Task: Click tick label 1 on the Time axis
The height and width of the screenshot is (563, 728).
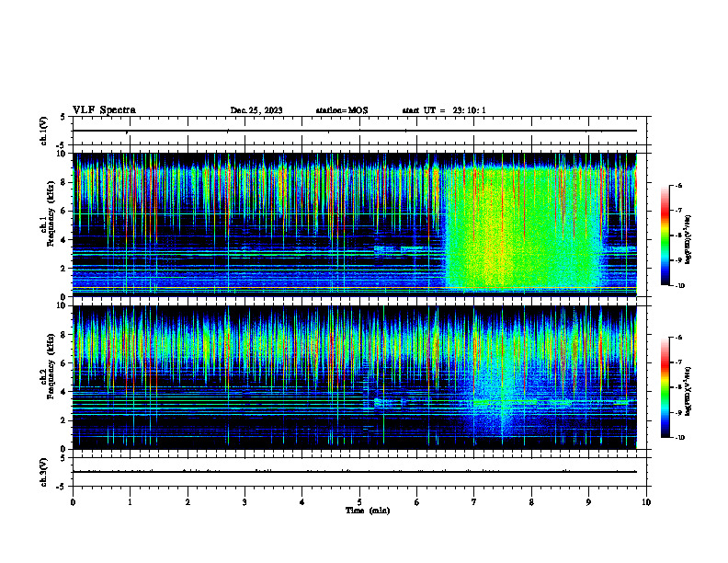Action: [130, 502]
